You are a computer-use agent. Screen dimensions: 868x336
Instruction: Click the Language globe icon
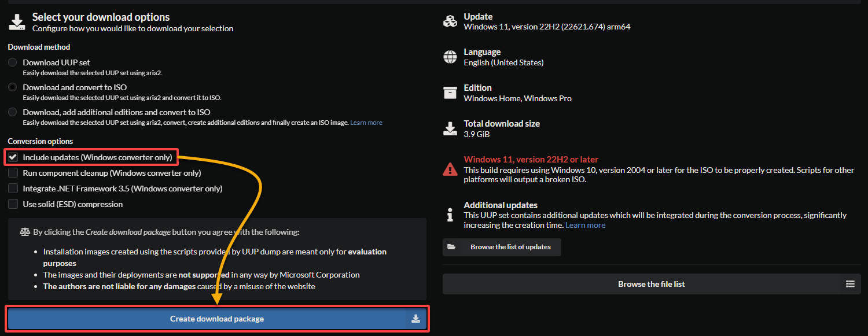(x=450, y=57)
